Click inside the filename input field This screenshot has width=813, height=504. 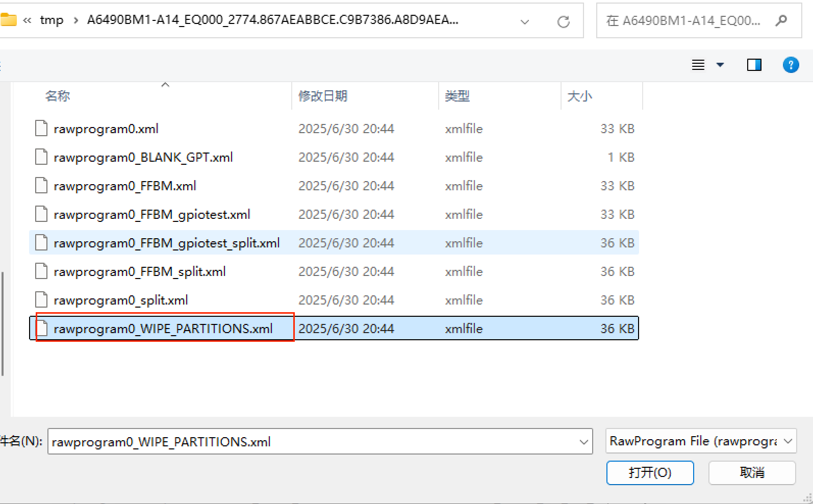click(x=306, y=442)
